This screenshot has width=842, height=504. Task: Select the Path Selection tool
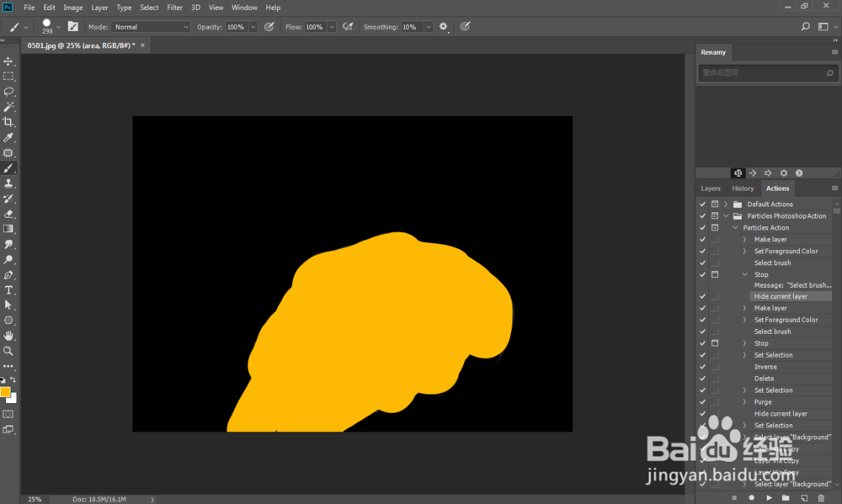8,305
